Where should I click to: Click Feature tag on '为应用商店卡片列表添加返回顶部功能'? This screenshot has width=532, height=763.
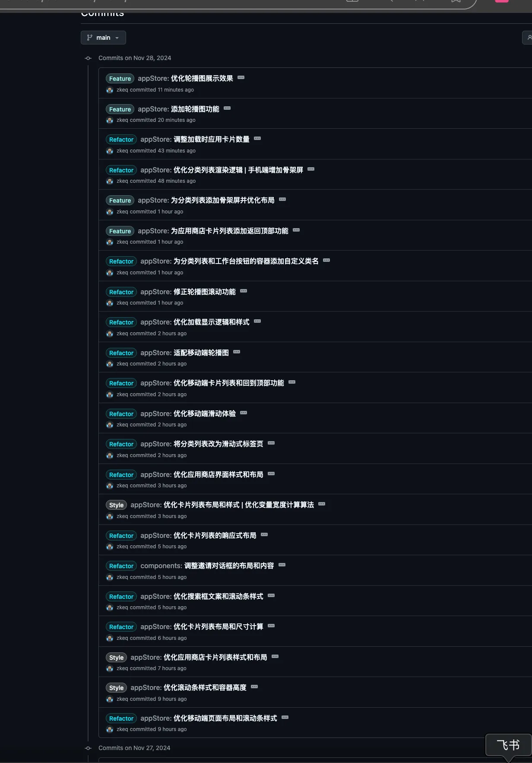click(120, 231)
